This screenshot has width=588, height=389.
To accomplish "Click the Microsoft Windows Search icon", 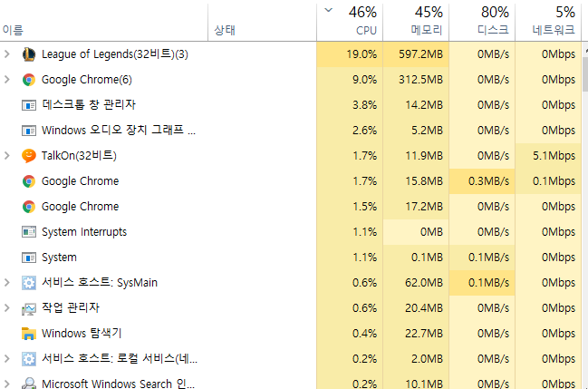I will click(29, 383).
